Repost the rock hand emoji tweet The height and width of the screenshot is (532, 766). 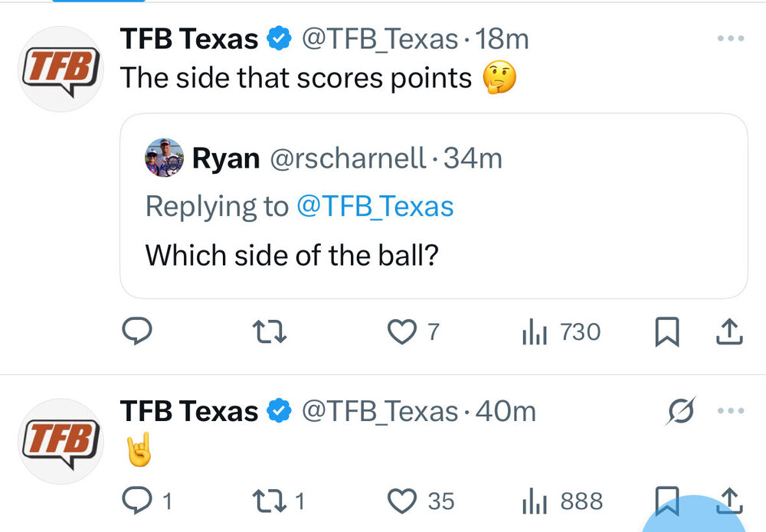pyautogui.click(x=269, y=501)
